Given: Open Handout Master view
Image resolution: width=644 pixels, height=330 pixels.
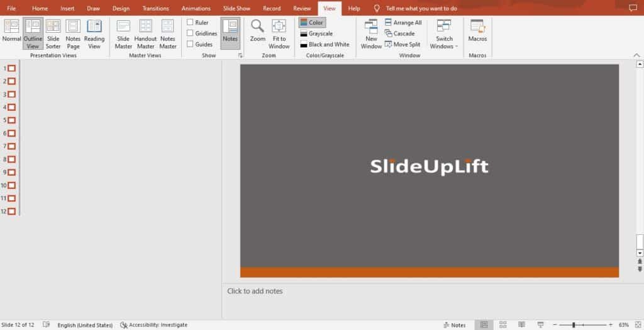Looking at the screenshot, I should click(x=146, y=33).
